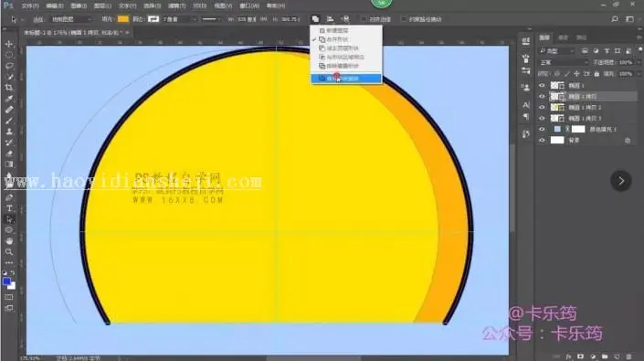Select the Horizontal Type tool
644x361 pixels.
[x=9, y=208]
